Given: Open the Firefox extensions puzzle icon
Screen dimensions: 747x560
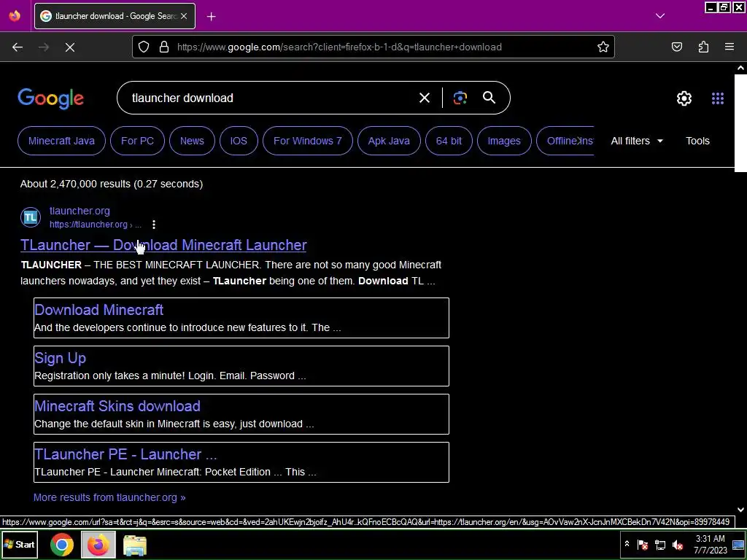Looking at the screenshot, I should 703,47.
